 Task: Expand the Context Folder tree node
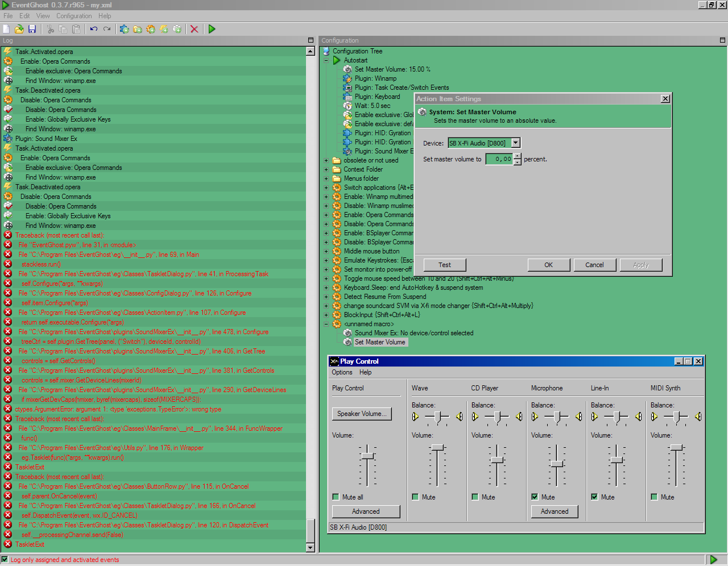coord(326,169)
